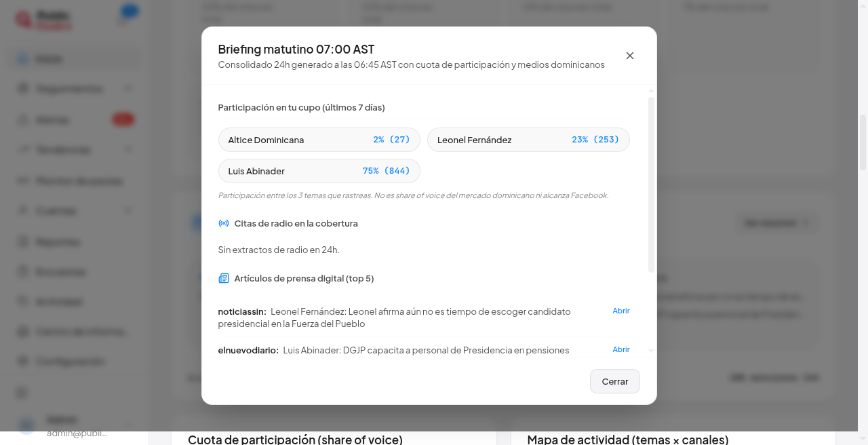Image resolution: width=868 pixels, height=445 pixels.
Task: Select the Altice Dominicana participation pill
Action: pyautogui.click(x=319, y=140)
